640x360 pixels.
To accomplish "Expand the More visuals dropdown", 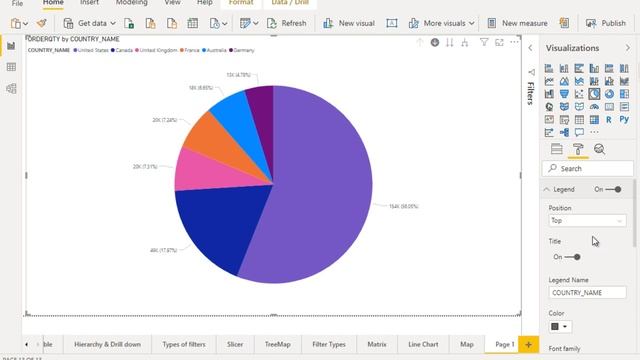I will coord(471,24).
